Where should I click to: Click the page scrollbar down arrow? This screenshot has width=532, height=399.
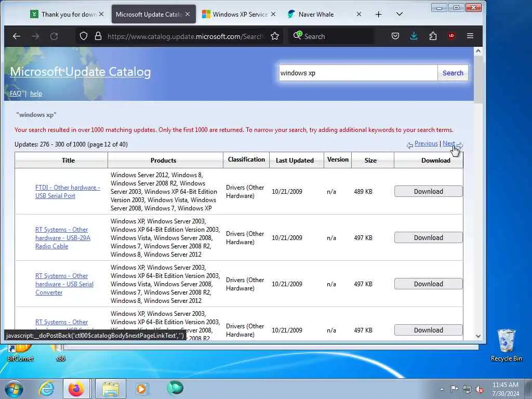point(478,336)
